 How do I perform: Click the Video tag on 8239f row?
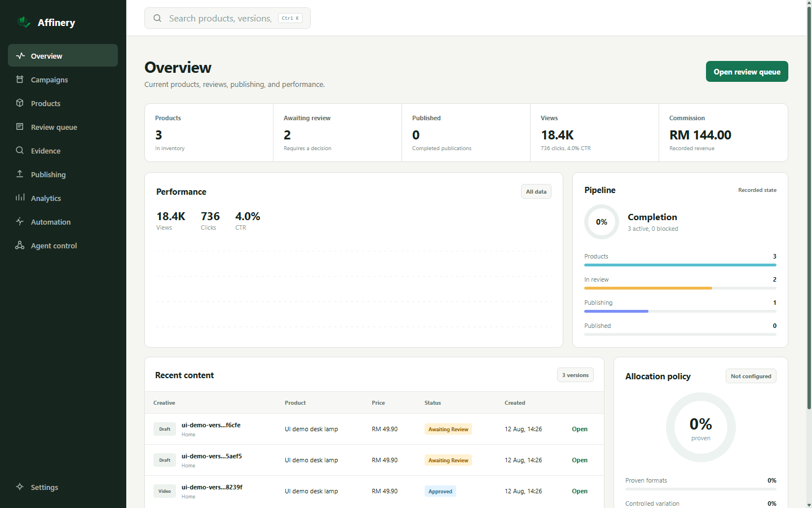pyautogui.click(x=165, y=491)
